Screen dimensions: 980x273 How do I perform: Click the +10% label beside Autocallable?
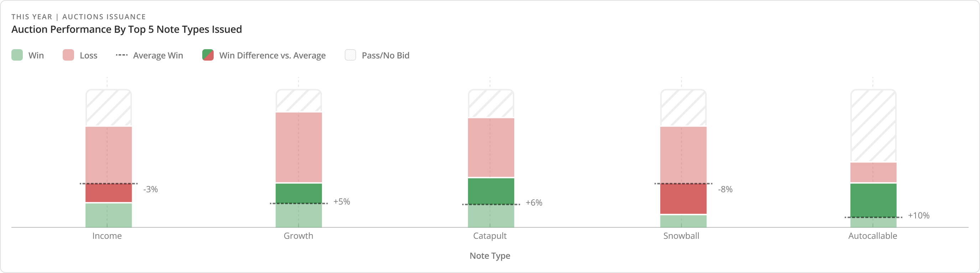coord(918,216)
